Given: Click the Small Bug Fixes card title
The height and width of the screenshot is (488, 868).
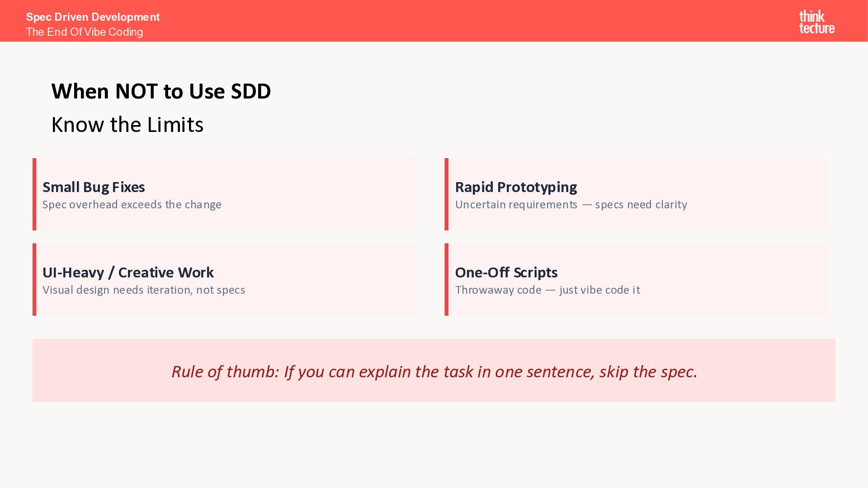Looking at the screenshot, I should pyautogui.click(x=94, y=187).
